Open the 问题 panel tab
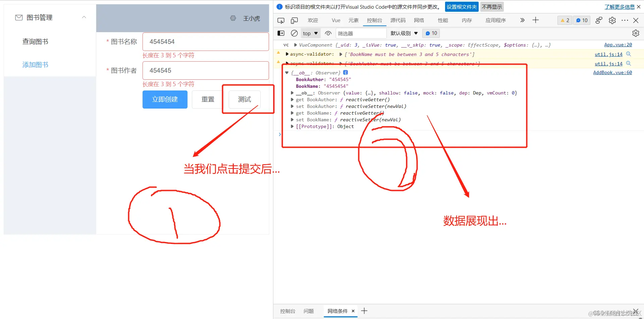Image resolution: width=644 pixels, height=319 pixels. pyautogui.click(x=308, y=311)
